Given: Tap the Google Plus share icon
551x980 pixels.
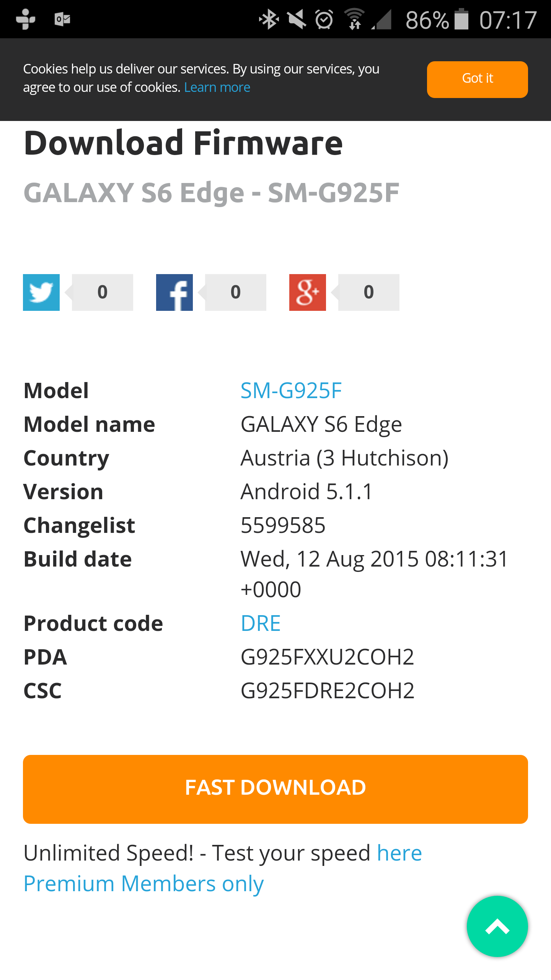Looking at the screenshot, I should pyautogui.click(x=308, y=292).
